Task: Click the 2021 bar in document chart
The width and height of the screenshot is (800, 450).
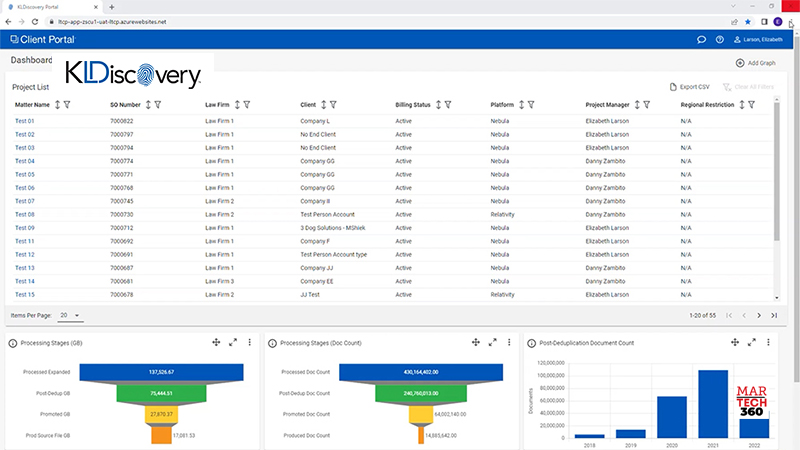Action: 713,404
